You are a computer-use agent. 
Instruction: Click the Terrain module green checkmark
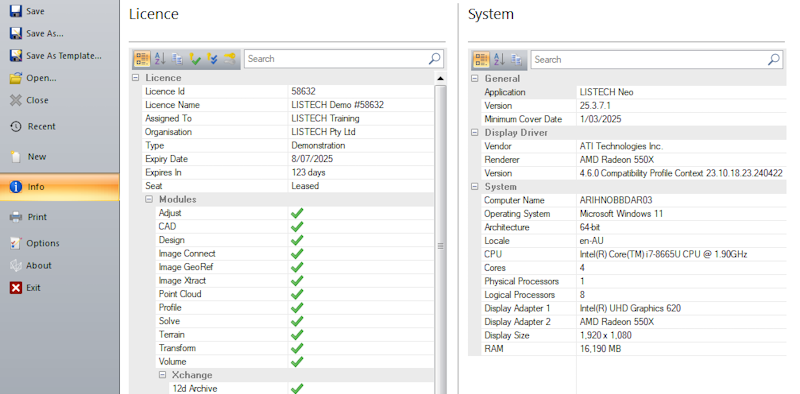[x=297, y=335]
